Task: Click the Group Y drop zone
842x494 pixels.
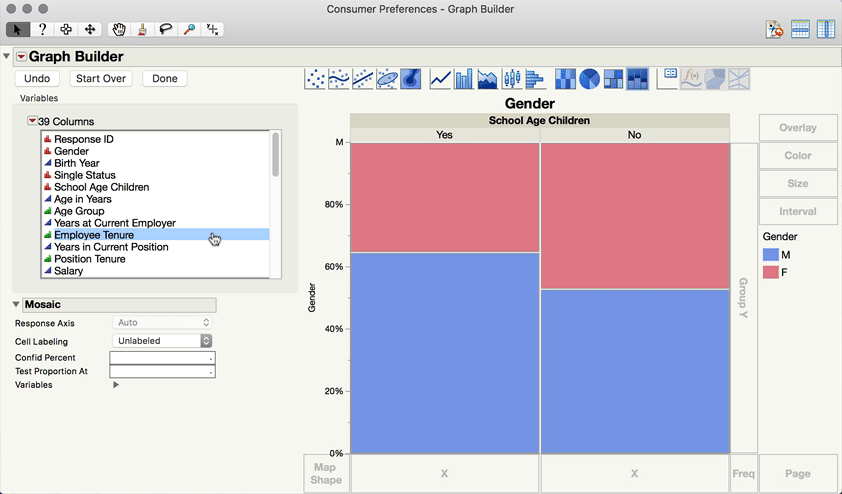Action: pos(744,297)
